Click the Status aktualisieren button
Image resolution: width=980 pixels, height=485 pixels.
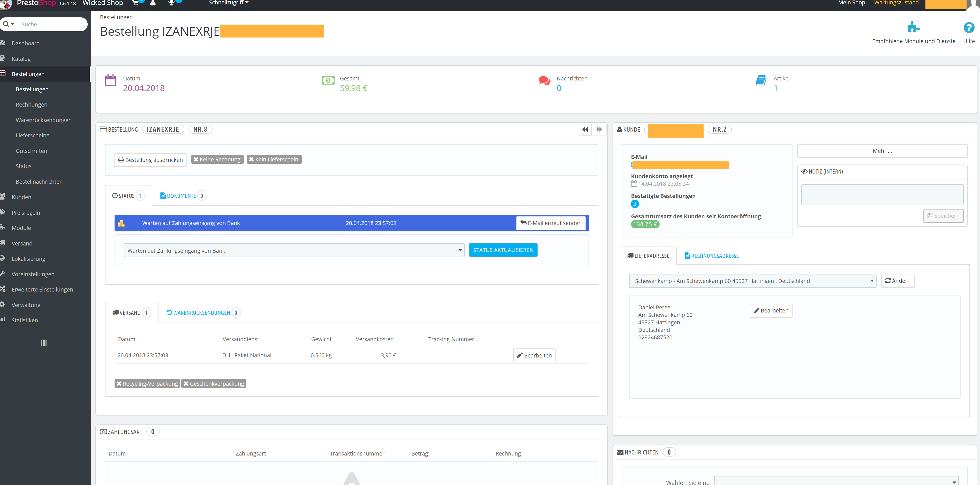tap(503, 250)
